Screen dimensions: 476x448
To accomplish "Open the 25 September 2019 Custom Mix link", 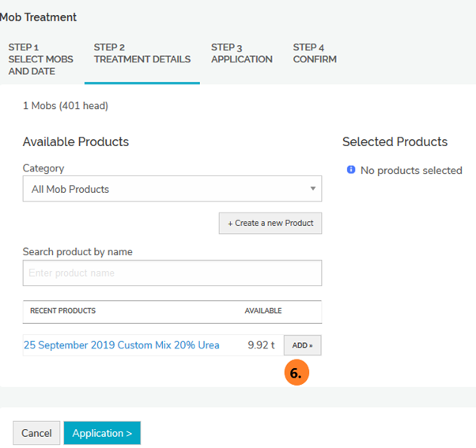I will (121, 345).
